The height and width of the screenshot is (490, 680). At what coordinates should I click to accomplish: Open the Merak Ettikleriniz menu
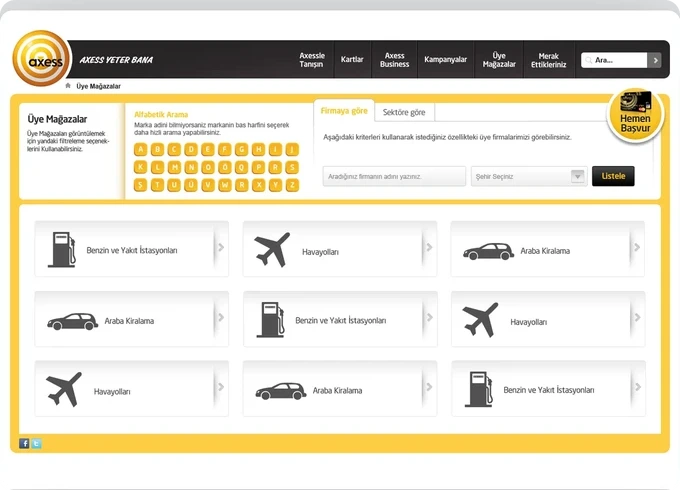click(549, 60)
